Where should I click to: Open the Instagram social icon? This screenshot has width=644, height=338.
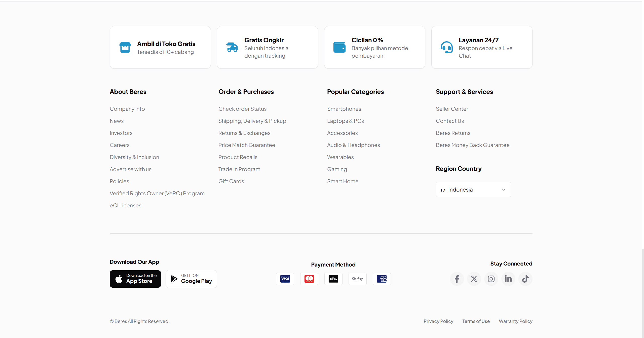point(491,279)
